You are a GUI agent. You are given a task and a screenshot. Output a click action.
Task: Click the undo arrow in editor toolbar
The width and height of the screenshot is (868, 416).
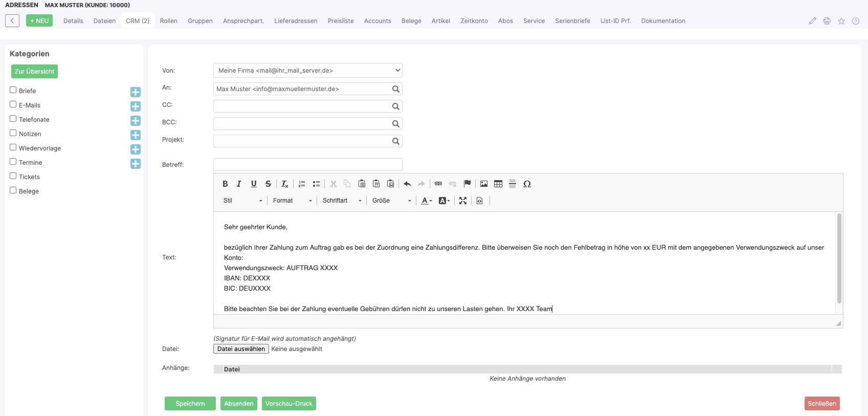coord(407,184)
